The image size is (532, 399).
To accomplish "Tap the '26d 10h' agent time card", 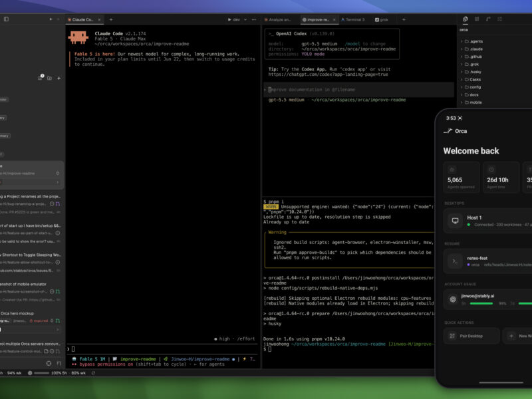I will (x=501, y=178).
